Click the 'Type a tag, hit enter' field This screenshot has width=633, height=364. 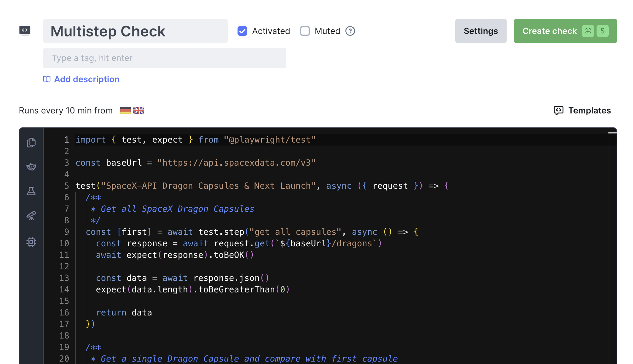point(164,58)
